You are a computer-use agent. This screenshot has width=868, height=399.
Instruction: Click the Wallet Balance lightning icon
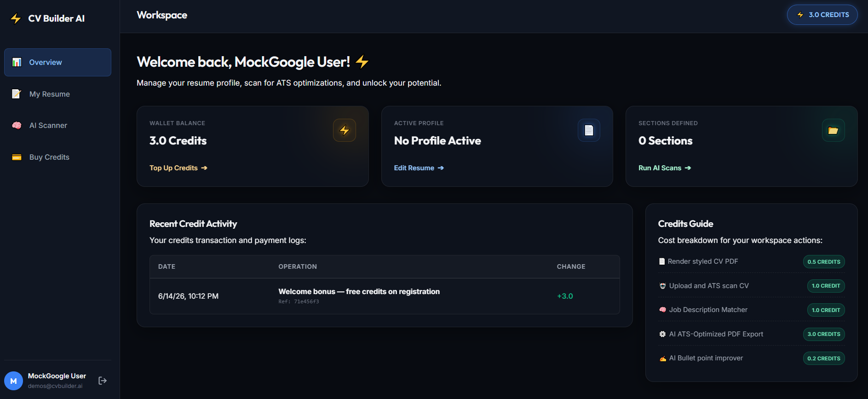[x=345, y=130]
